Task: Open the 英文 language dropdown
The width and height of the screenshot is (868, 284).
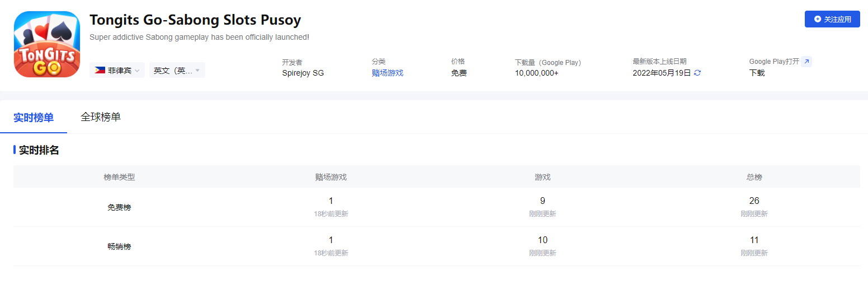Action: point(177,70)
